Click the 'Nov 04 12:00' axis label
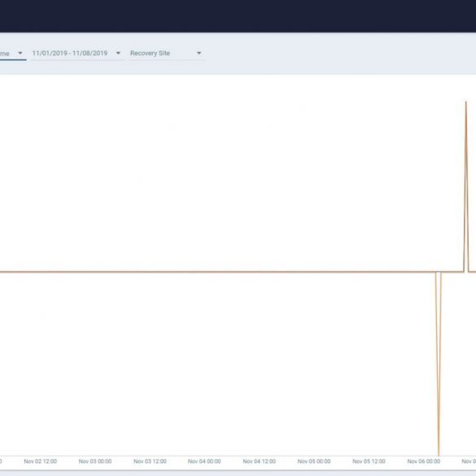This screenshot has width=476, height=476. (x=260, y=461)
